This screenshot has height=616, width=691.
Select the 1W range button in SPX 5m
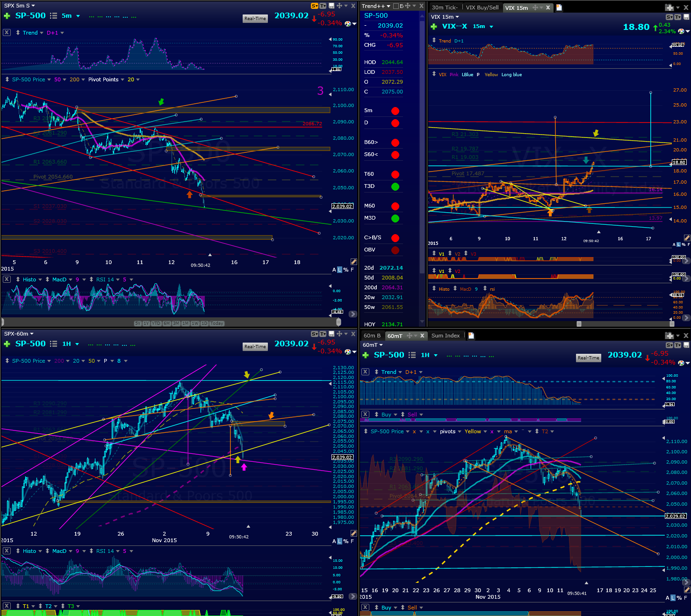coord(195,323)
